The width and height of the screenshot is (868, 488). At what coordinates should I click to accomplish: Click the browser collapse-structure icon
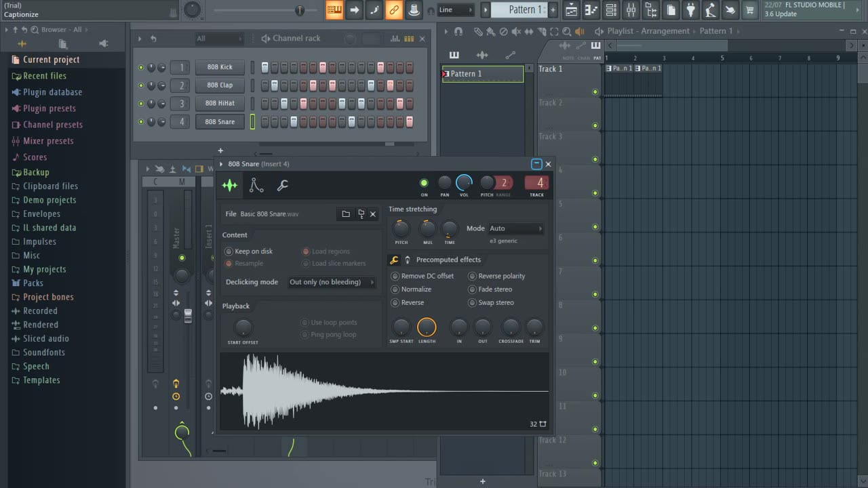coord(15,30)
